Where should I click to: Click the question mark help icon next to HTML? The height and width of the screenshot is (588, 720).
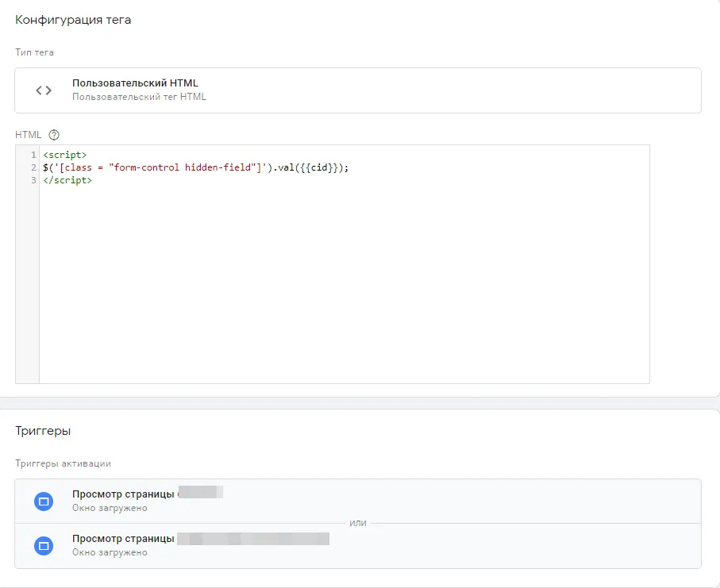(x=54, y=135)
